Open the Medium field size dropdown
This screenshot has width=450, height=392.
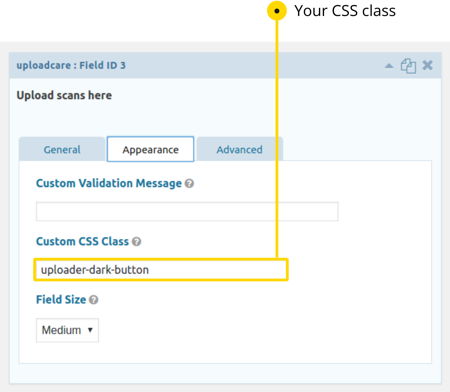(67, 330)
